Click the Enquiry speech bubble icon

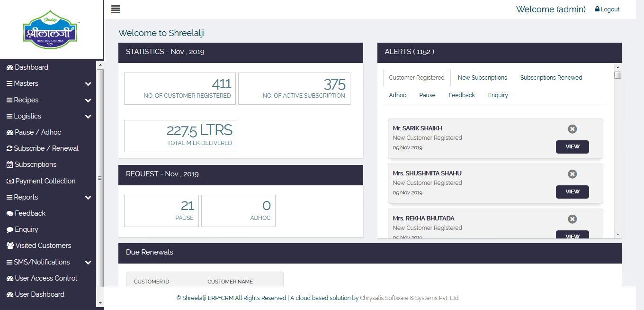(x=10, y=229)
